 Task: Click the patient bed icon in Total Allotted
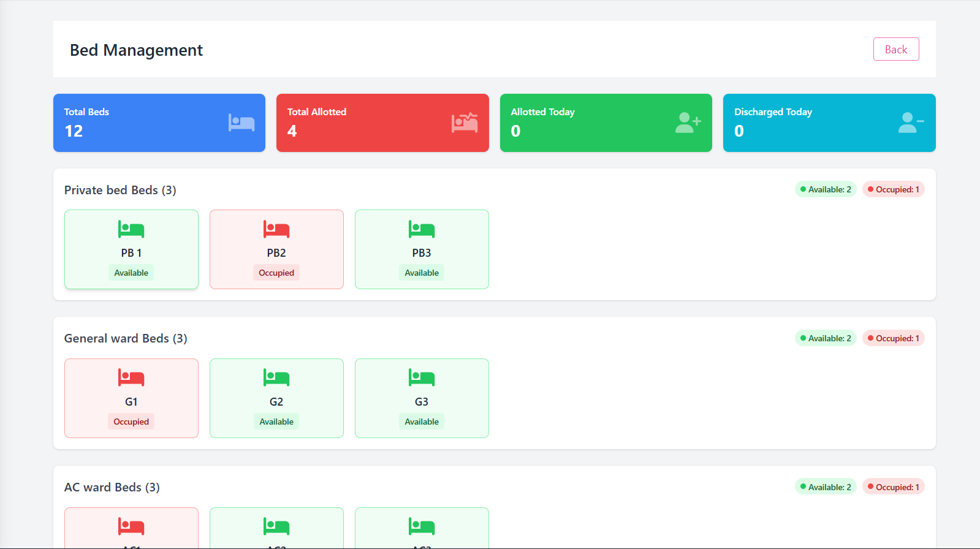click(465, 123)
